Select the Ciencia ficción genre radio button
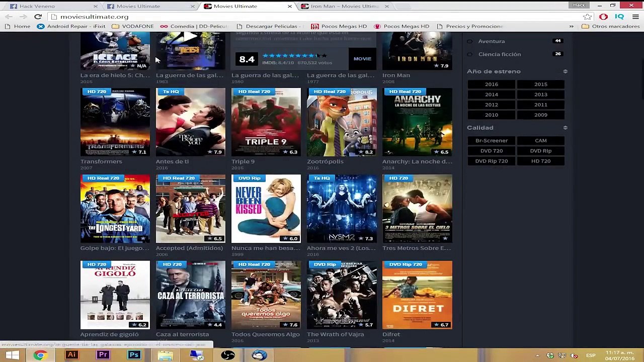Viewport: 644px width, 362px height. [469, 54]
